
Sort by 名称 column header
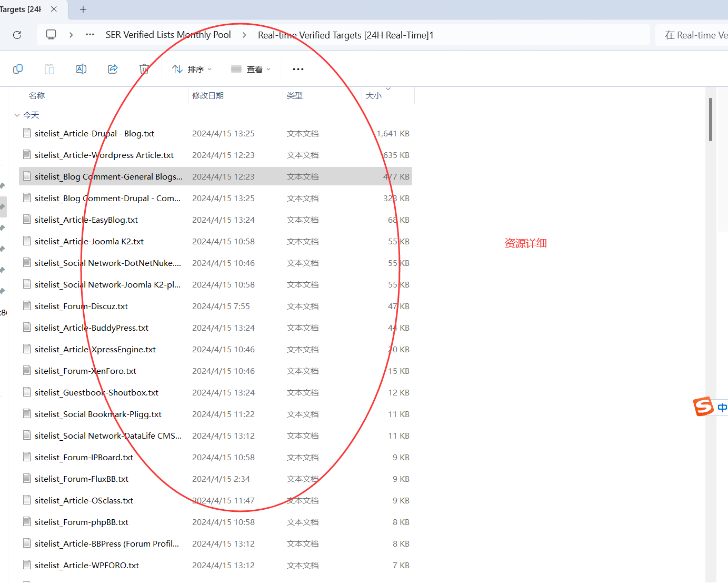pyautogui.click(x=37, y=95)
